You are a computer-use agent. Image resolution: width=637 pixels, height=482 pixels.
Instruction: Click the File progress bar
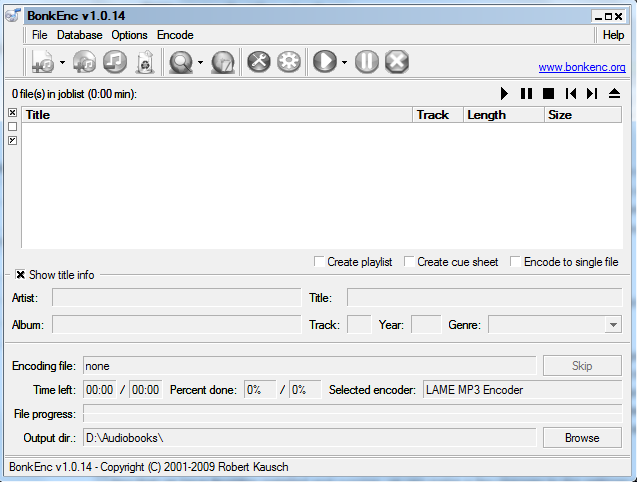[x=353, y=414]
